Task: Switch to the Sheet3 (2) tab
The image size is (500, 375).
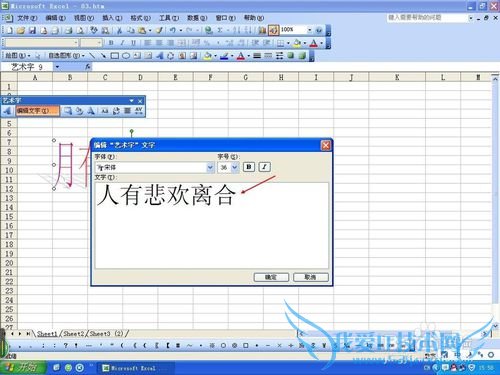Action: pos(106,333)
